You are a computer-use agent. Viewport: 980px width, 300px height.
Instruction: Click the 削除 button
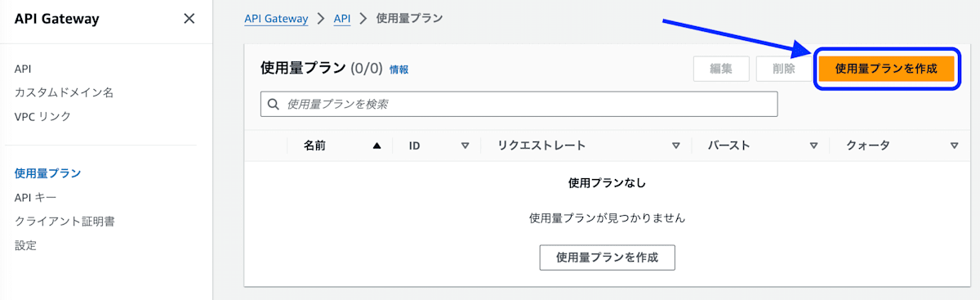click(x=783, y=69)
